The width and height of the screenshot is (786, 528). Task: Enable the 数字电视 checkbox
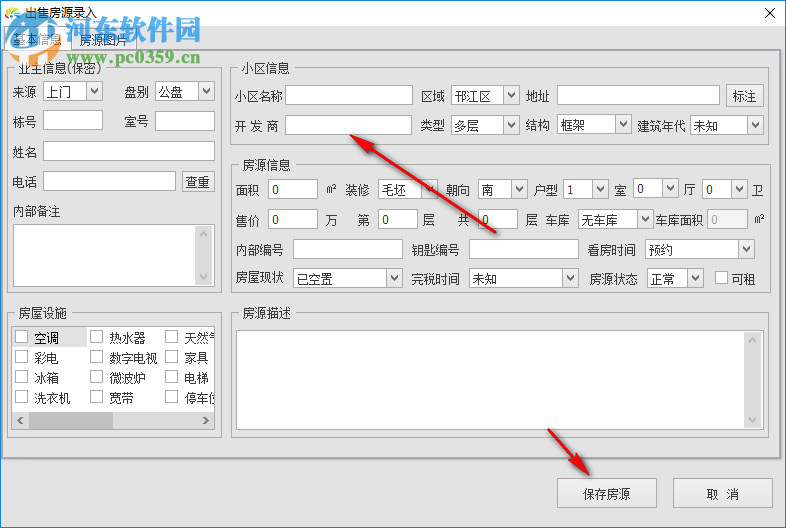click(96, 357)
